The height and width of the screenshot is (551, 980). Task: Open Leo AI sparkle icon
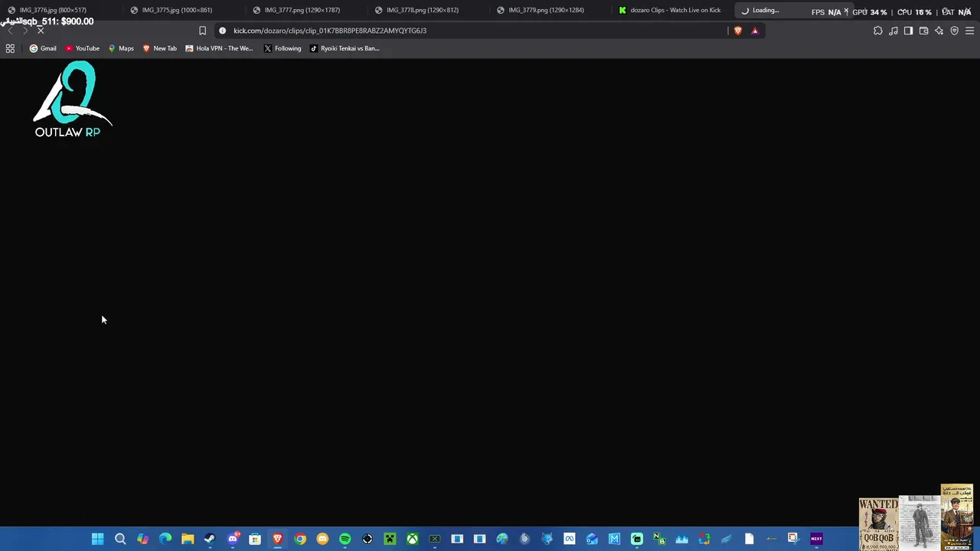(939, 31)
